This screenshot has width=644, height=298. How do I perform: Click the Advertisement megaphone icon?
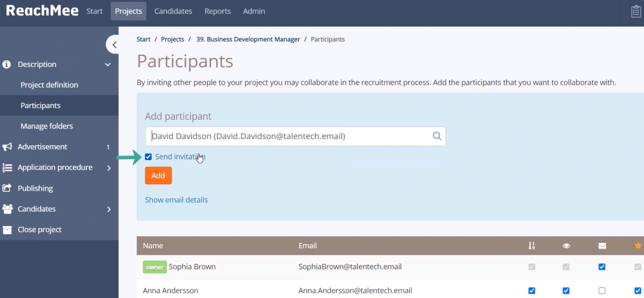pos(7,147)
